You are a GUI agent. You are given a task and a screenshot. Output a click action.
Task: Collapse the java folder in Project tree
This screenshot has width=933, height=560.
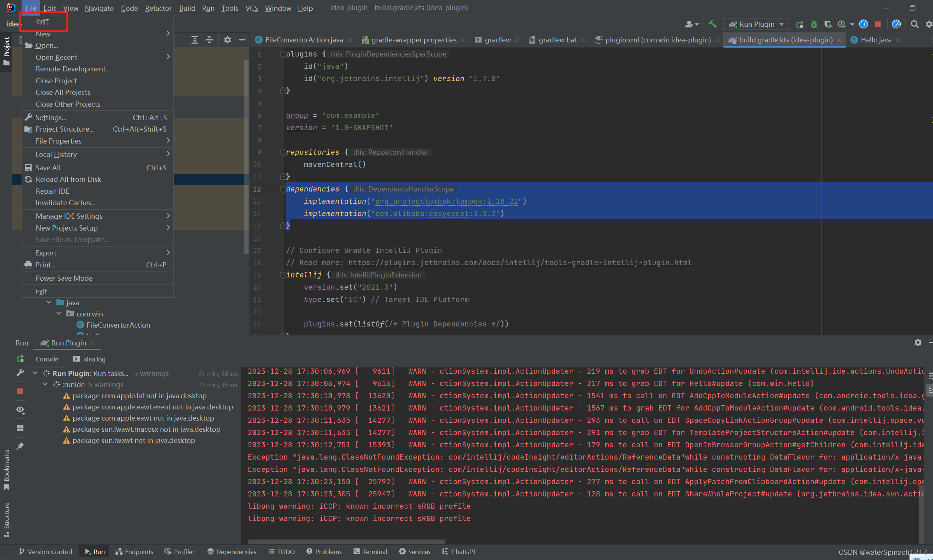point(49,303)
